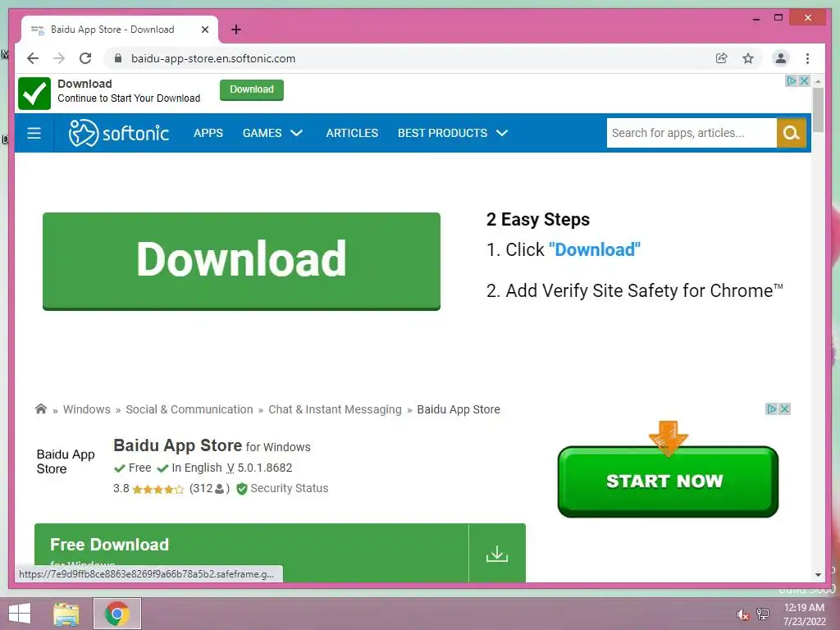Close the Baidu App Store tab
The image size is (840, 630).
click(x=204, y=30)
